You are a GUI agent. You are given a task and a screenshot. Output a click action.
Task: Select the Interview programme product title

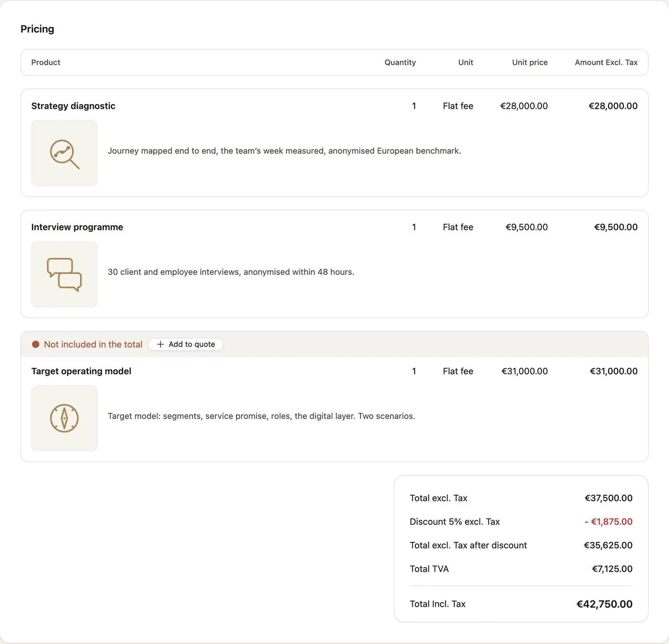coord(77,227)
